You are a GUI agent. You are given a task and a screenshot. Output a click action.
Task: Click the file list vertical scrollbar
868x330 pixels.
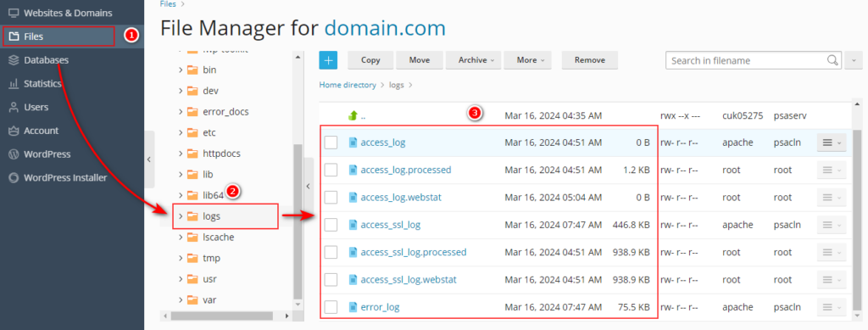[x=858, y=219]
